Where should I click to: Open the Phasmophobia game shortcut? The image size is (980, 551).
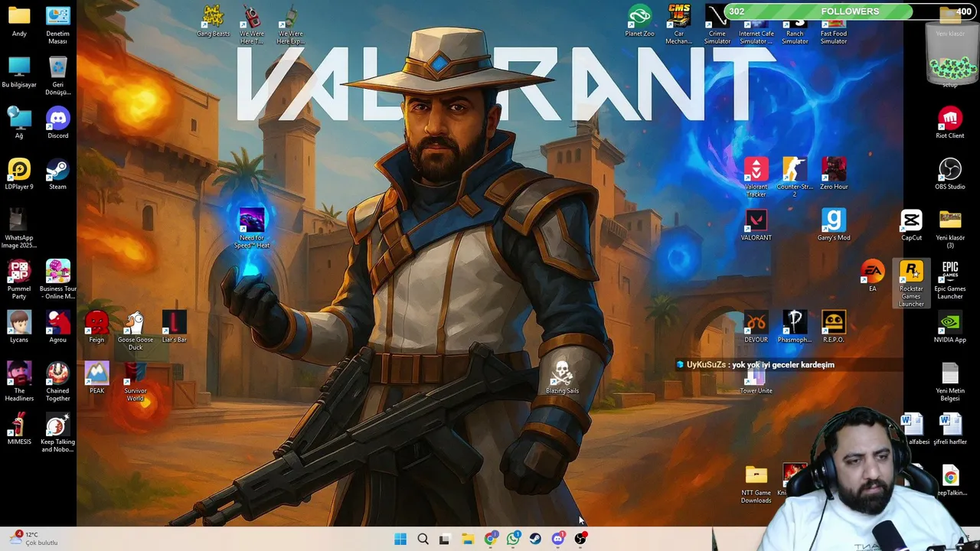coord(795,328)
